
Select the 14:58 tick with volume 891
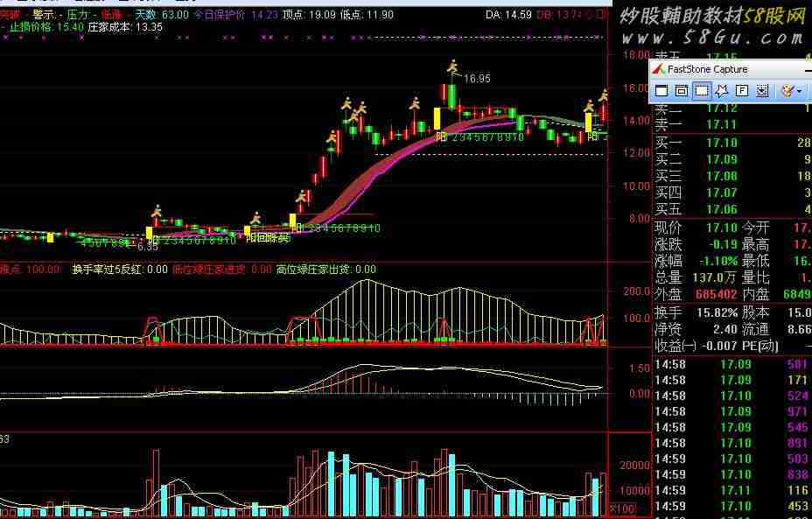(731, 443)
